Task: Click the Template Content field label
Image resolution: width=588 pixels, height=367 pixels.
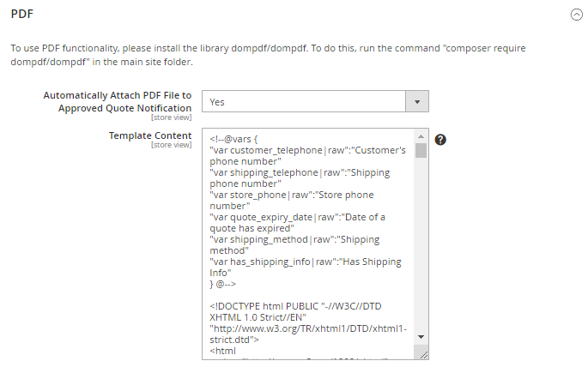Action: (149, 135)
